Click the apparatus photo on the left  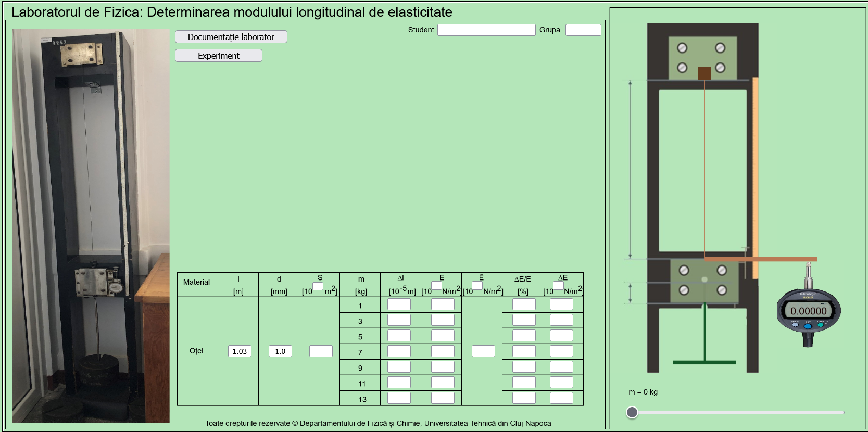(91, 225)
